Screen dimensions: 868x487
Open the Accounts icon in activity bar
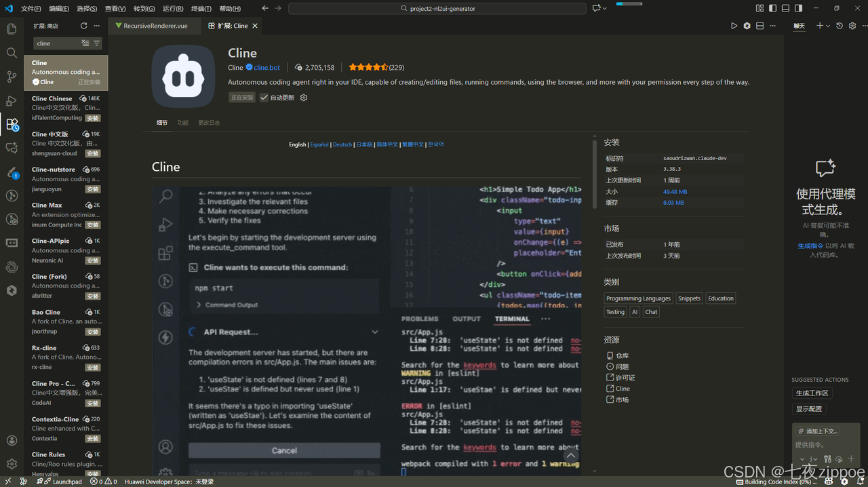[x=12, y=441]
